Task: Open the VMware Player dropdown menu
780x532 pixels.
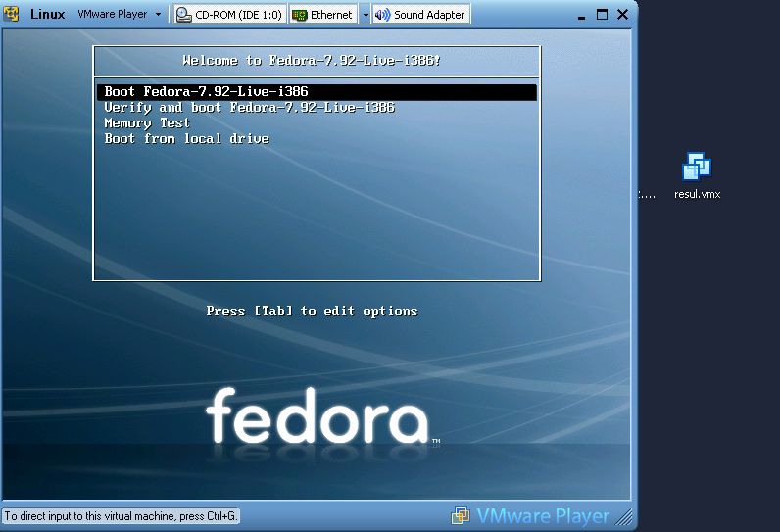Action: coord(120,14)
